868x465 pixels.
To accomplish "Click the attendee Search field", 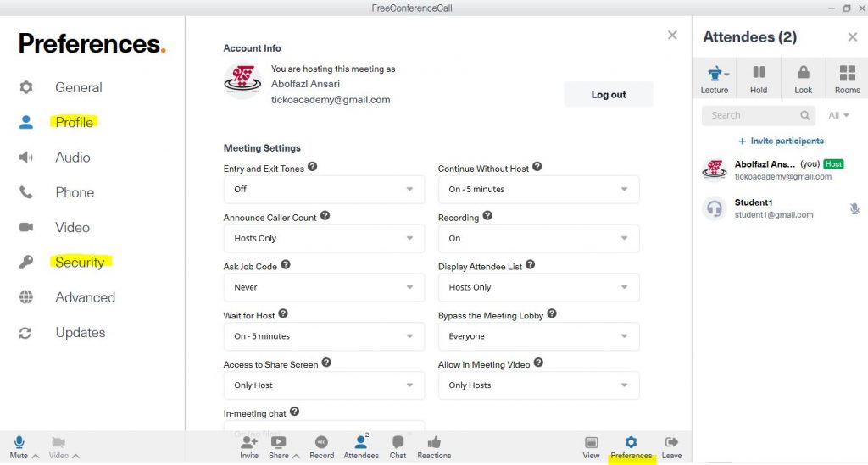I will pyautogui.click(x=759, y=115).
